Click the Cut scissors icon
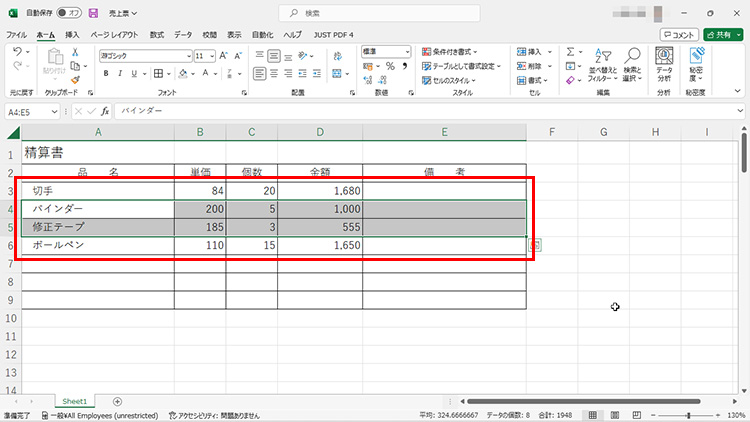750x422 pixels. pyautogui.click(x=76, y=52)
